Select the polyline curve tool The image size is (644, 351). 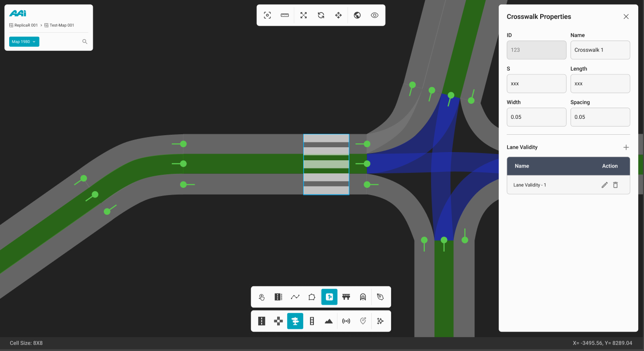point(295,297)
